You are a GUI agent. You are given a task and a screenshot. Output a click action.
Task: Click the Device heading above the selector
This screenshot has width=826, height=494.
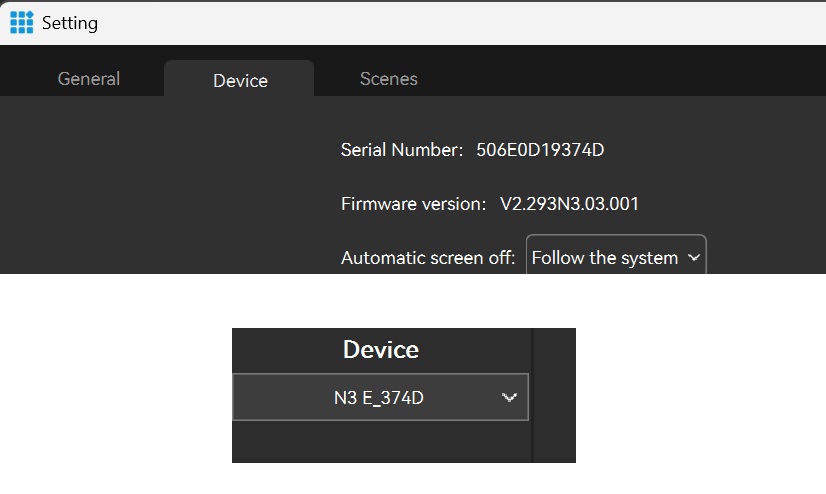380,349
